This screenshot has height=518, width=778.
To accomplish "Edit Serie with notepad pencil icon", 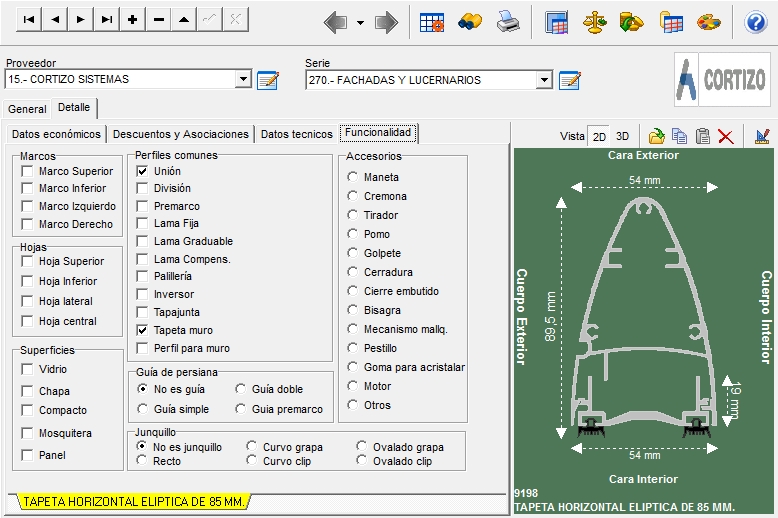I will click(x=570, y=80).
